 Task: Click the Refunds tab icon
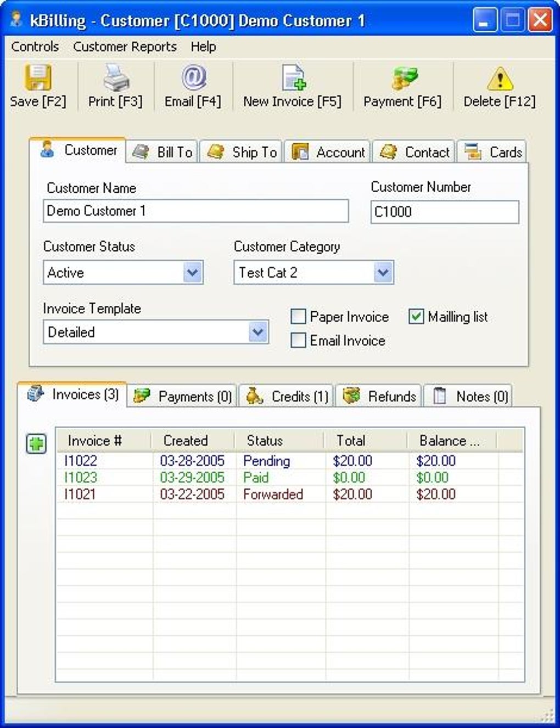pos(351,396)
